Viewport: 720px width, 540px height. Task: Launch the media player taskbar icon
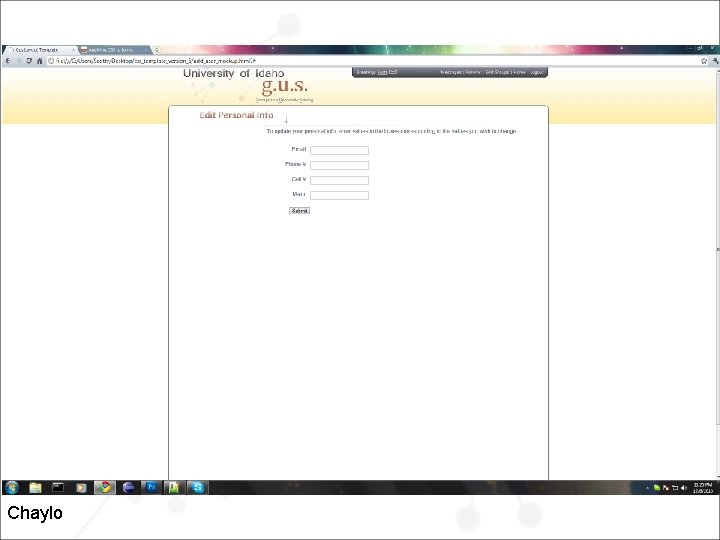click(81, 487)
